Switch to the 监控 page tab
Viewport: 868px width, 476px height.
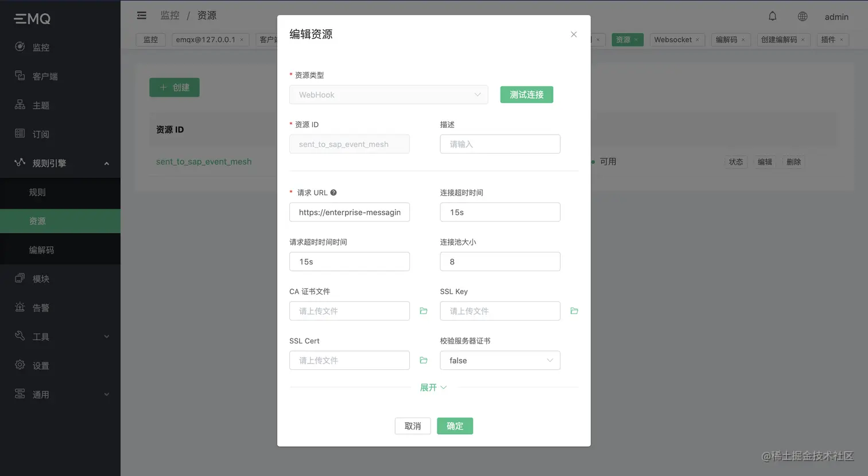tap(150, 40)
